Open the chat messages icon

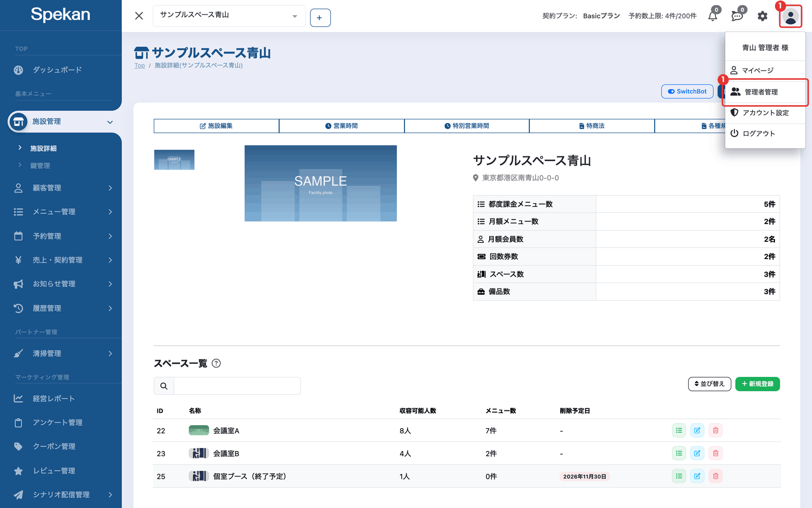(x=737, y=16)
